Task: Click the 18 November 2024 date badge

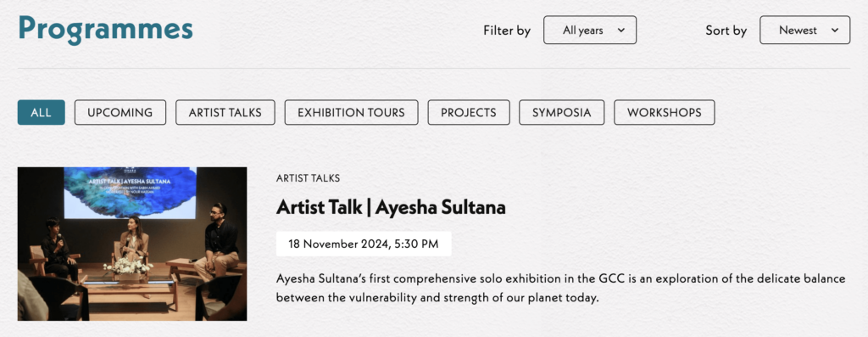Action: tap(364, 244)
